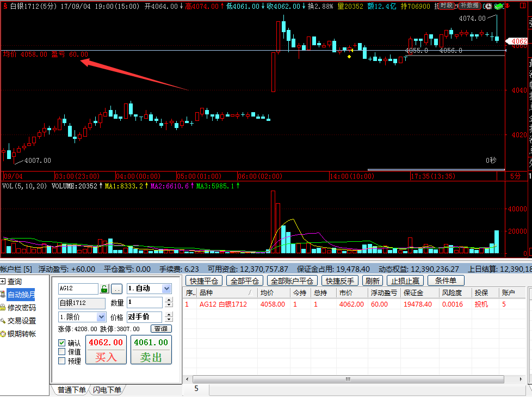Open the clock icon in the chart header
The width and height of the screenshot is (532, 397).
[x=488, y=6]
